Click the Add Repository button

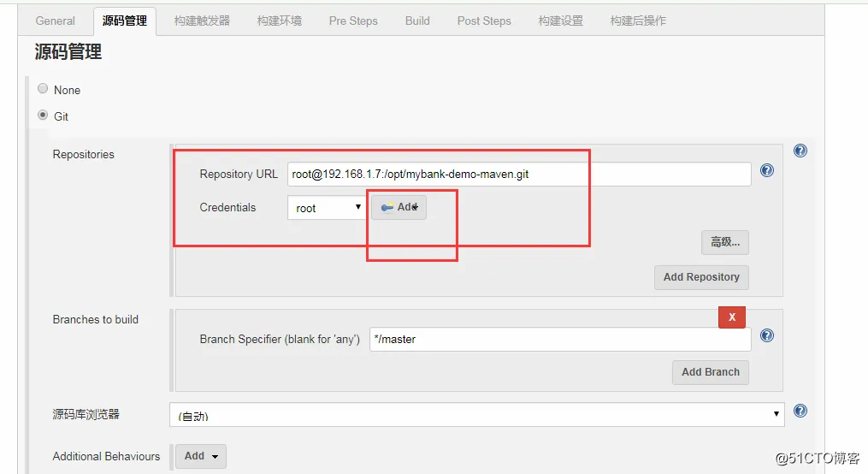(x=701, y=277)
